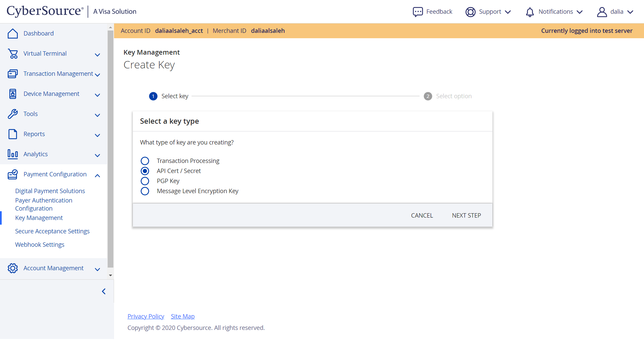Click the Support lifebuoy icon
Screen dimensions: 644x344
[471, 12]
